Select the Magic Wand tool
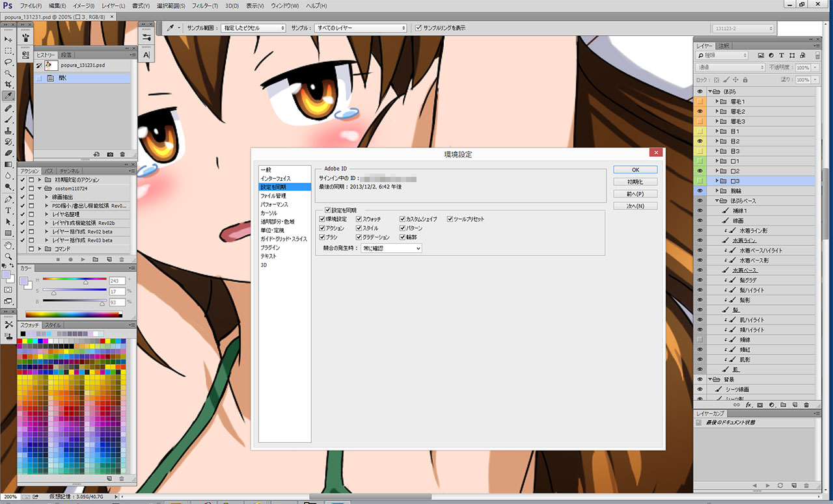The width and height of the screenshot is (833, 504). (x=8, y=73)
